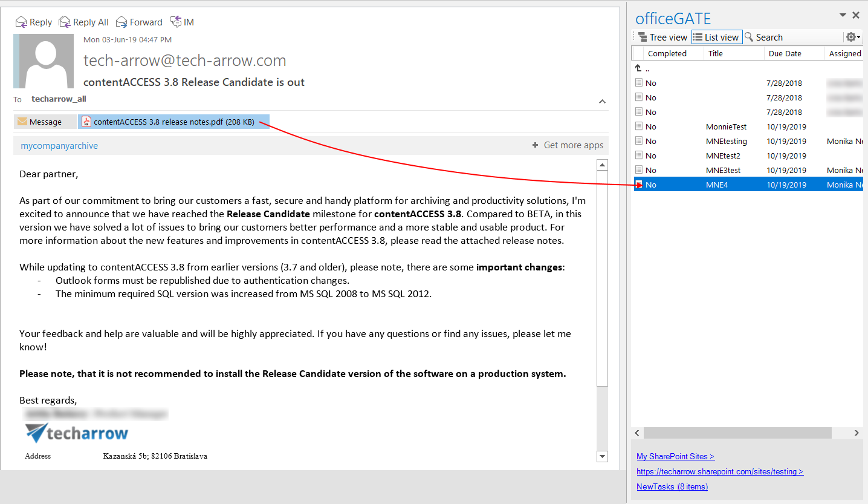Screen dimensions: 868x504
Task: Sort by the Assigned column header
Action: coord(844,54)
